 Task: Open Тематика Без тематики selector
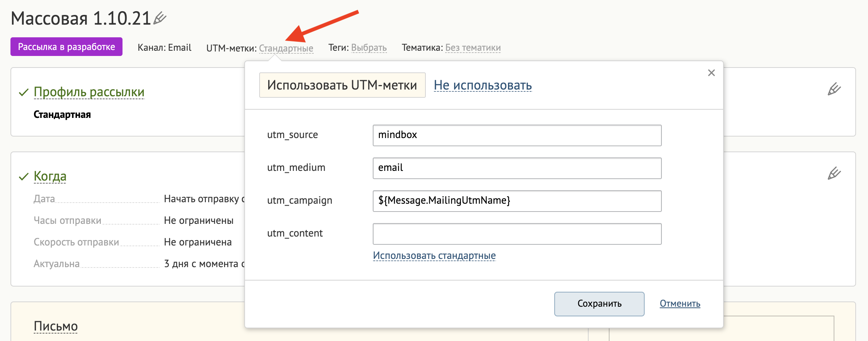(473, 48)
